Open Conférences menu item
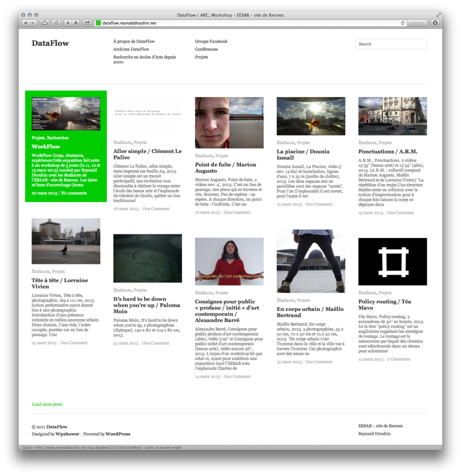The image size is (461, 476). 206,49
